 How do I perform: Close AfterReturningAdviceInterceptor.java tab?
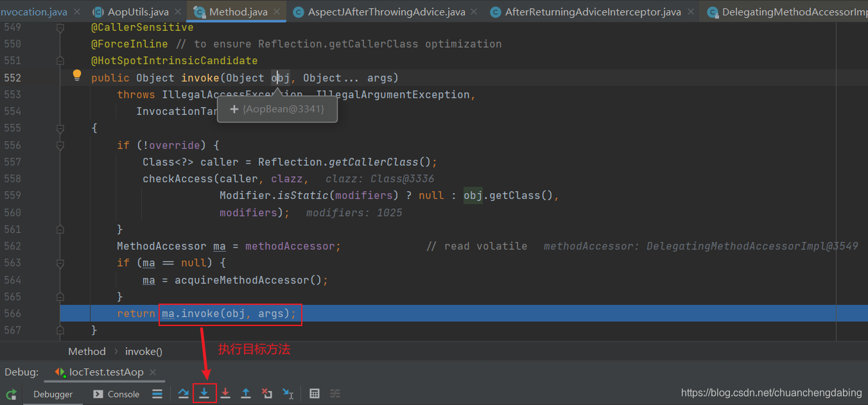691,12
